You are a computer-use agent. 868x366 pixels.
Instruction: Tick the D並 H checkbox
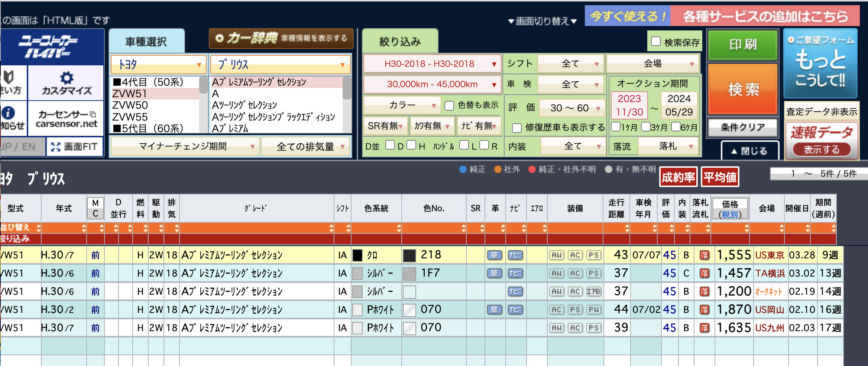click(411, 145)
